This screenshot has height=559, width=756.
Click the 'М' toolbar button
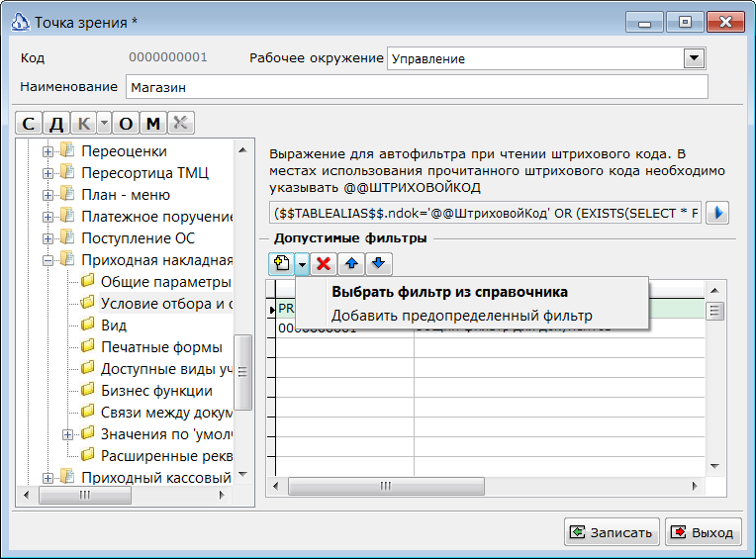pos(153,124)
